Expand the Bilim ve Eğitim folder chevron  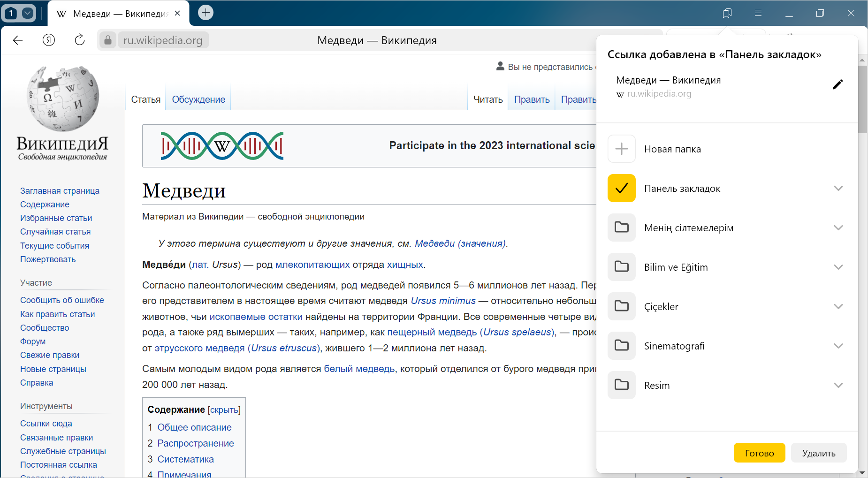click(838, 267)
